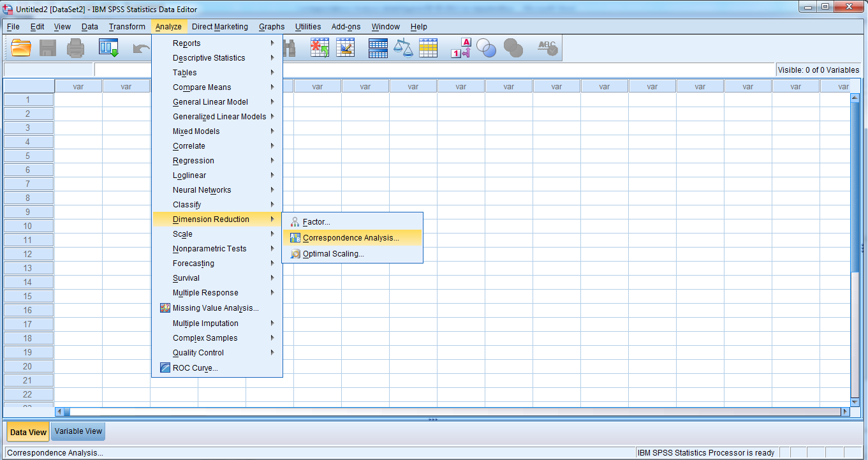Expand the Nonparametric Tests submenu
Image resolution: width=868 pixels, height=460 pixels.
217,249
